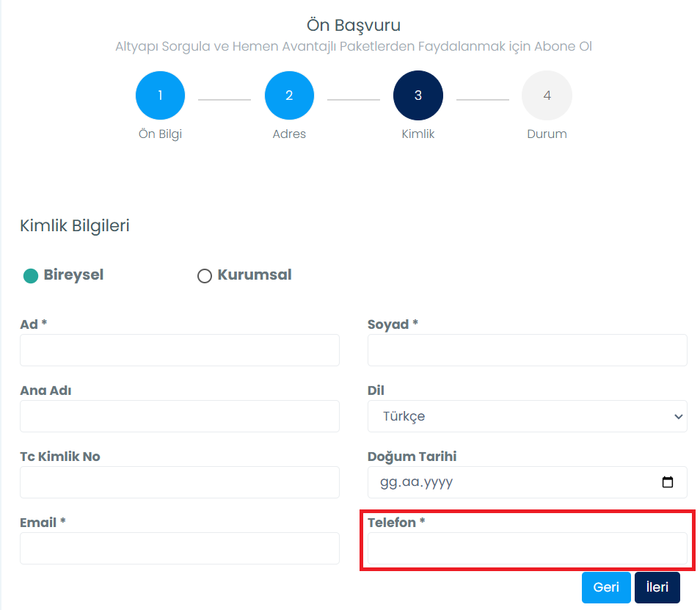Click the Geri back button
Viewport: 700px width, 610px height.
tap(606, 587)
